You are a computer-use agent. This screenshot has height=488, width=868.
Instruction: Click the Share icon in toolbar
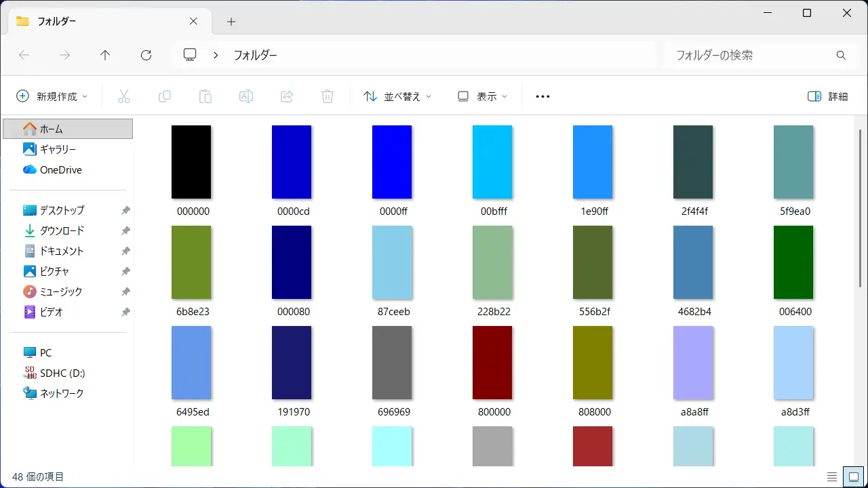tap(287, 96)
